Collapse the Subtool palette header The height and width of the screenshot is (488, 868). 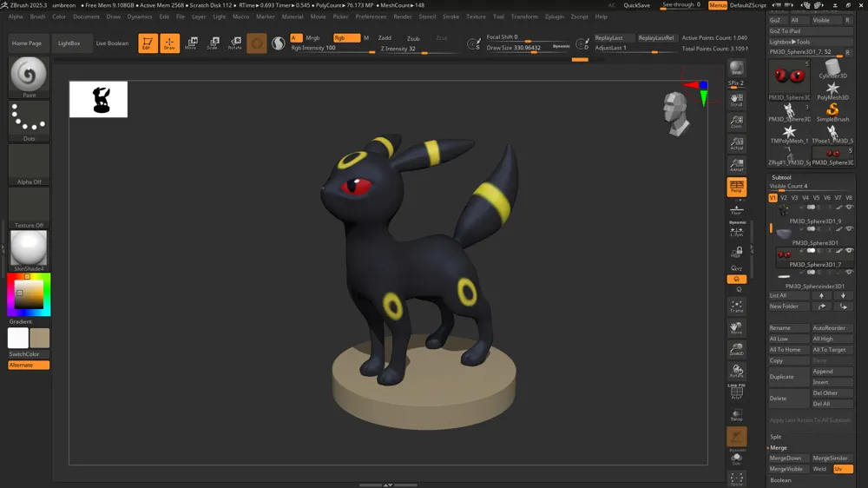tap(782, 177)
